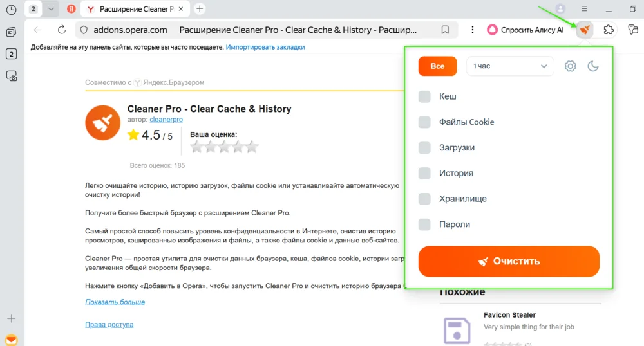Toggle dark mode moon icon
The width and height of the screenshot is (644, 346).
[x=592, y=66]
